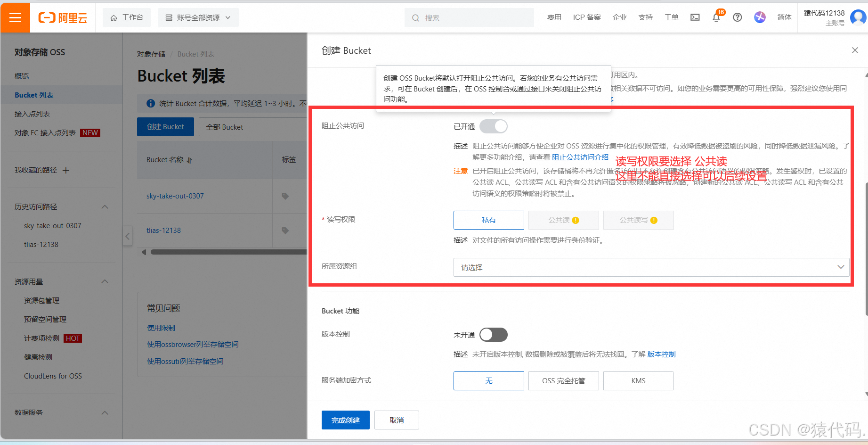The width and height of the screenshot is (868, 445).
Task: Open 使用ossutil列举存储空间 link
Action: [185, 362]
